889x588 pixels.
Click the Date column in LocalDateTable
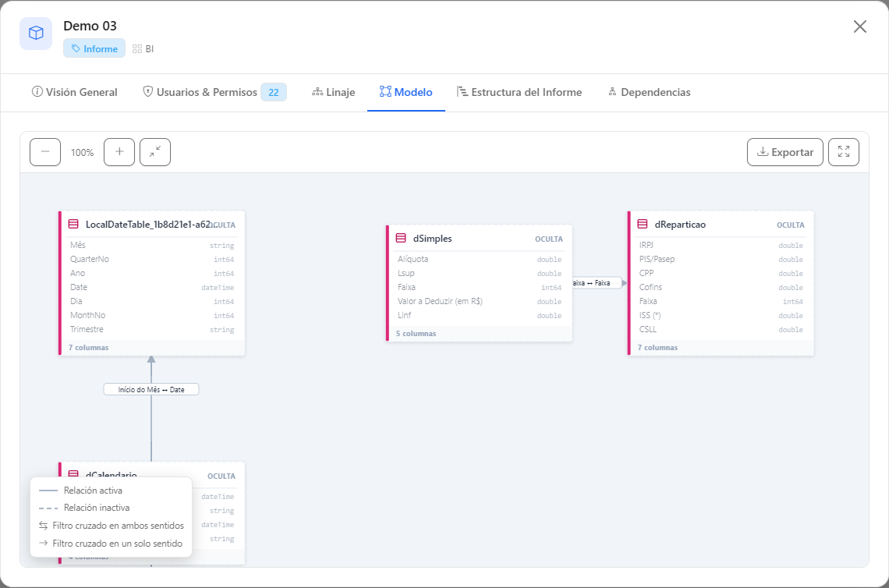(152, 288)
